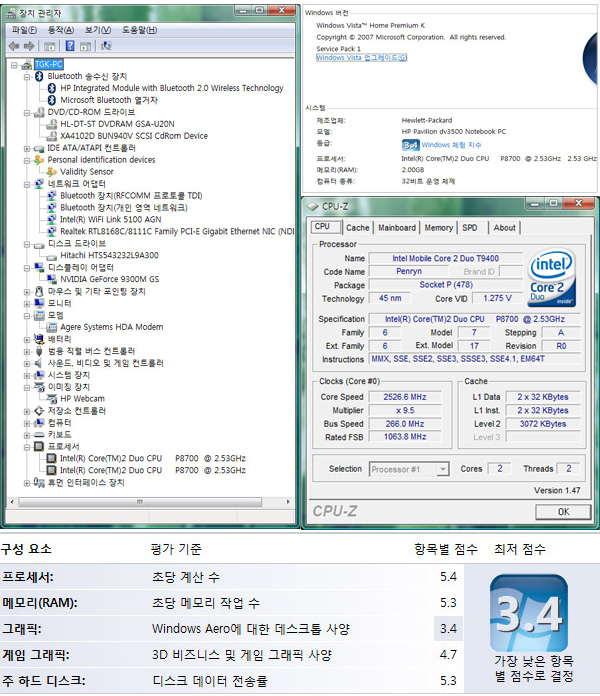This screenshot has height=696, width=600.
Task: Expand the 저장소 컨트롤러 node
Action: [27, 411]
